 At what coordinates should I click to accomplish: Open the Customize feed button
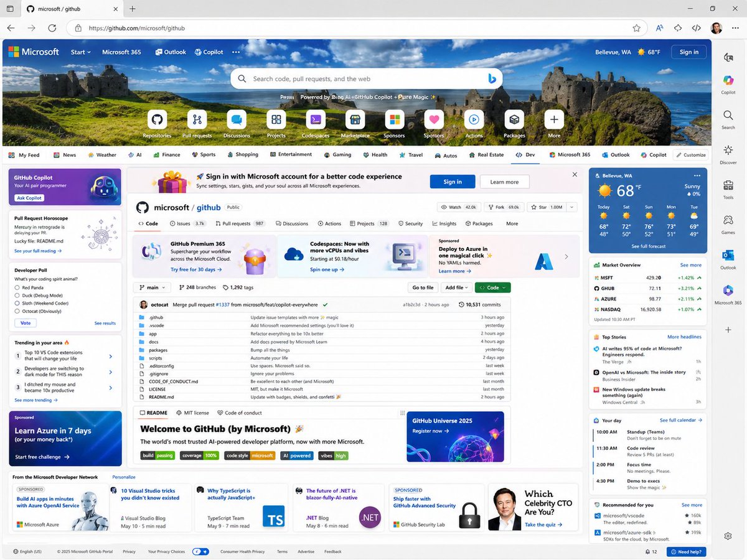point(691,155)
